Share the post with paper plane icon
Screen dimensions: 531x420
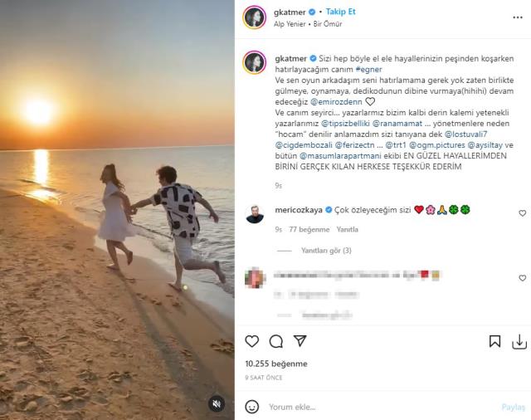[300, 341]
